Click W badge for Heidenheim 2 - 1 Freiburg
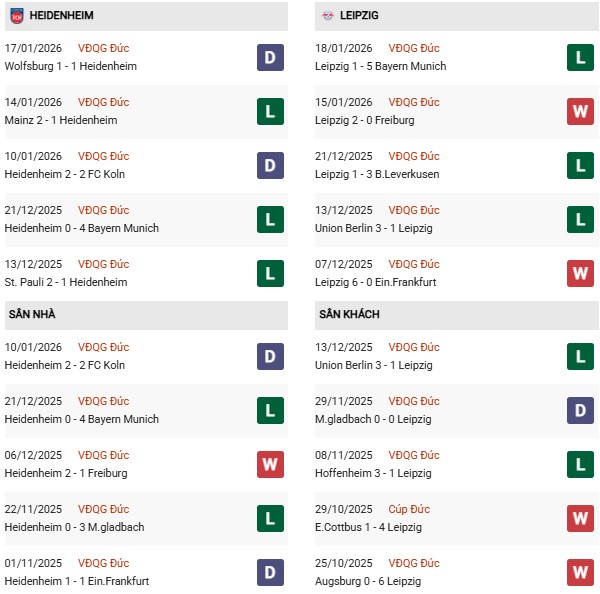Screen dimensions: 600x594 pos(269,465)
